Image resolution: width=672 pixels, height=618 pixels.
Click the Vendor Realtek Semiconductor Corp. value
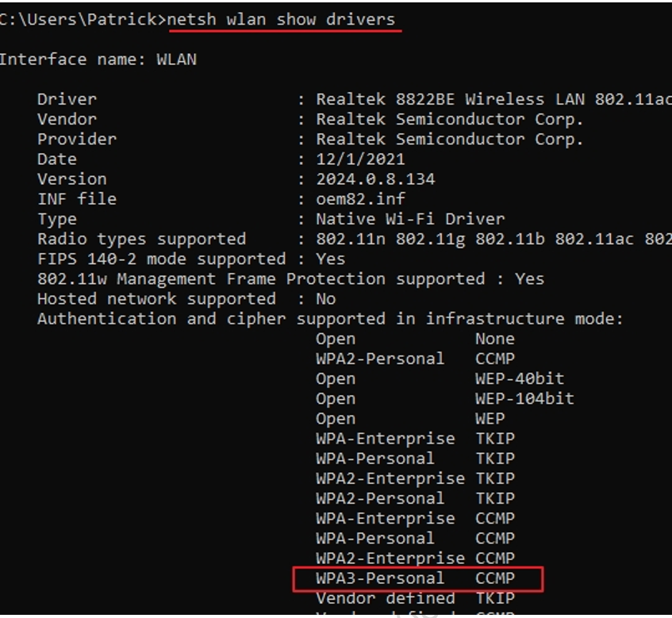click(x=450, y=119)
